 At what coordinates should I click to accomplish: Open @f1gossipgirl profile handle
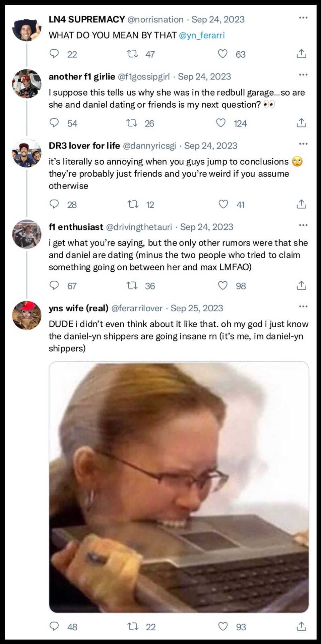click(x=144, y=76)
